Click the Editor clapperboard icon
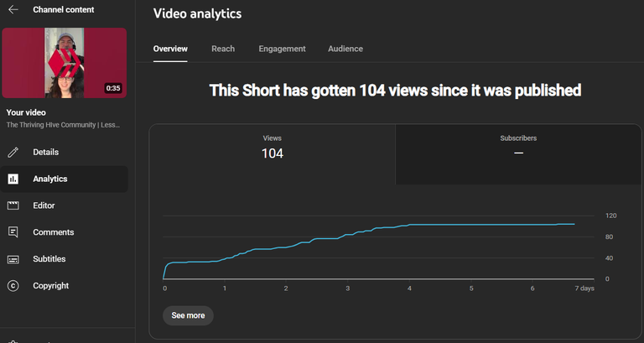Viewport: 644px width, 343px height. click(x=13, y=205)
